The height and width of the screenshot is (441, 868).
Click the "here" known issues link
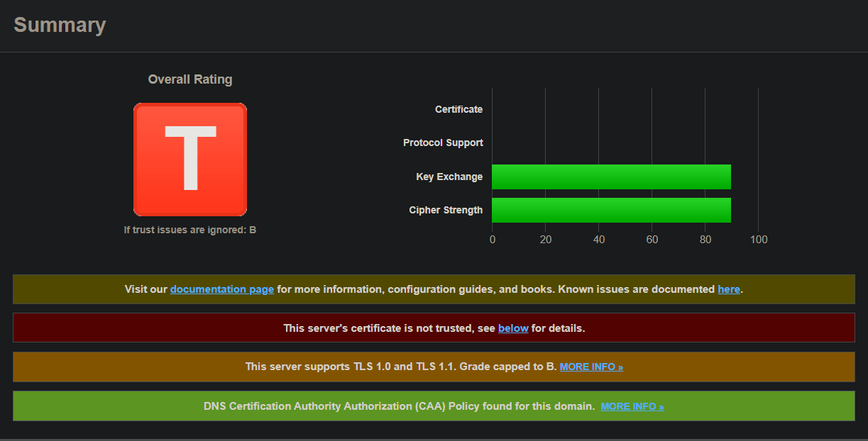tap(729, 289)
